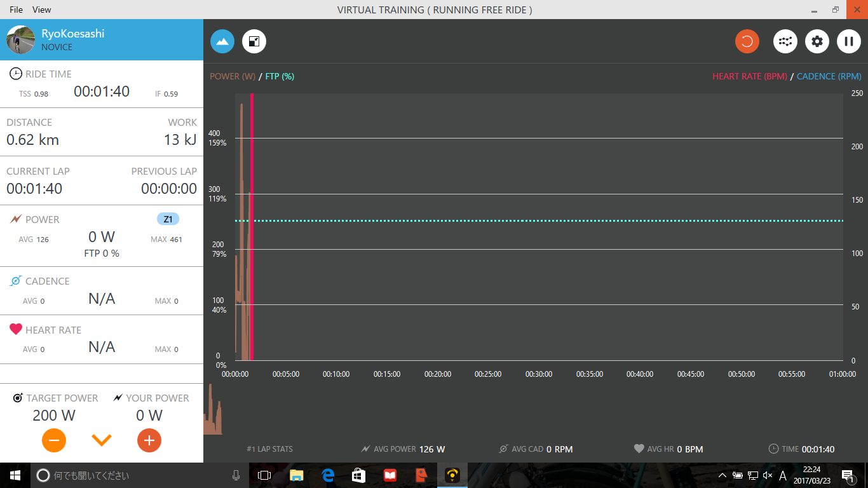Click the 00:30:00 time axis label
Screen dimensions: 868x488
pos(538,374)
